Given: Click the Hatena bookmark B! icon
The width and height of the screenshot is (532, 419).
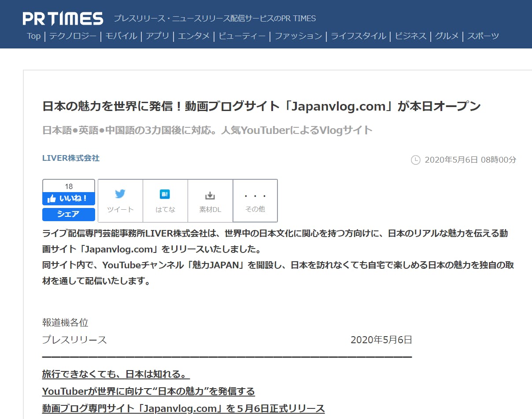Looking at the screenshot, I should tap(165, 194).
